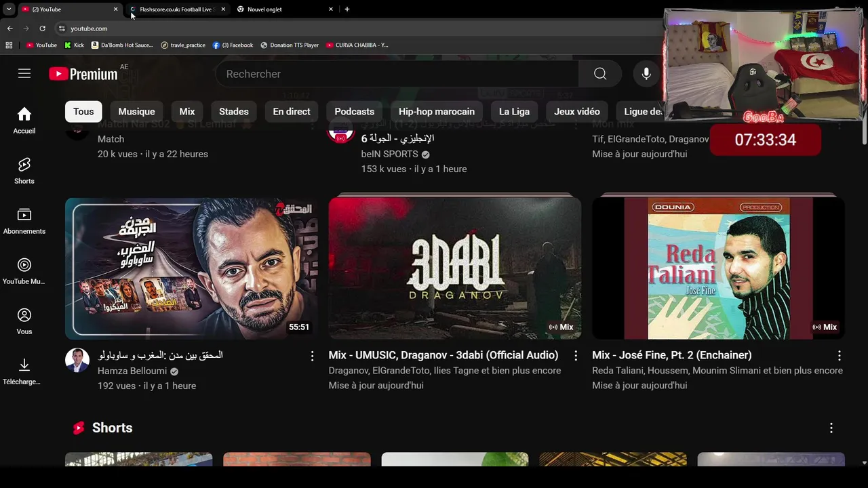Select the Mix filter chip
Image resolution: width=868 pixels, height=488 pixels.
point(187,112)
